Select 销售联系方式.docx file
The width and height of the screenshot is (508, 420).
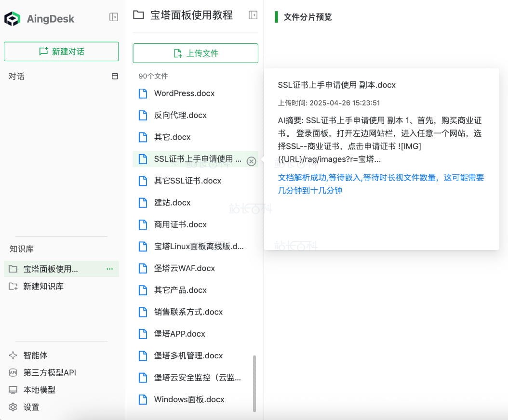pos(195,312)
